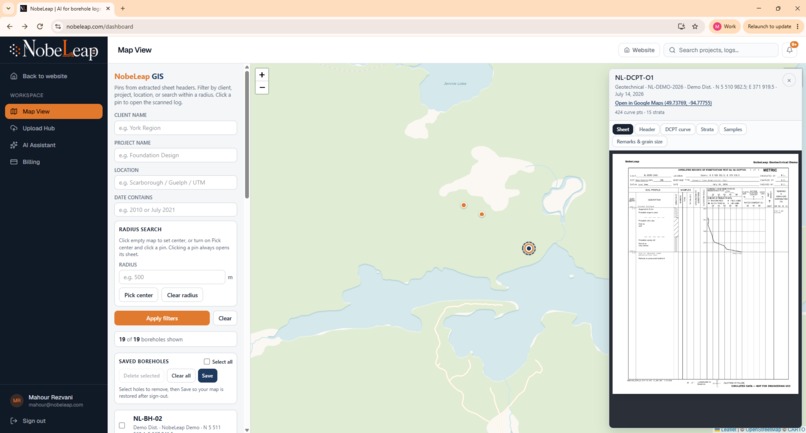Click the Website button in header
This screenshot has height=433, width=806.
639,50
